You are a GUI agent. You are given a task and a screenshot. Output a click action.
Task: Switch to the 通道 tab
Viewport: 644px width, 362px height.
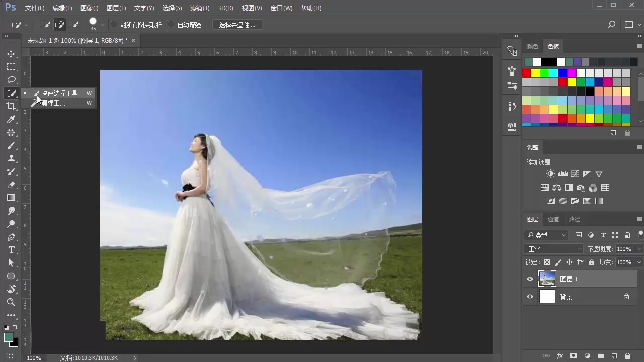click(553, 219)
